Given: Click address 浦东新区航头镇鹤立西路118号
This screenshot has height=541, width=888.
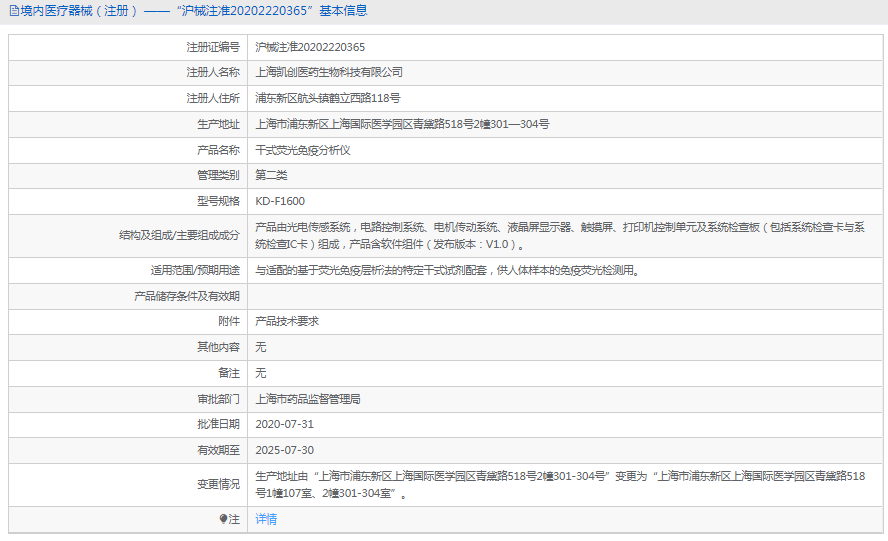Looking at the screenshot, I should tap(328, 98).
